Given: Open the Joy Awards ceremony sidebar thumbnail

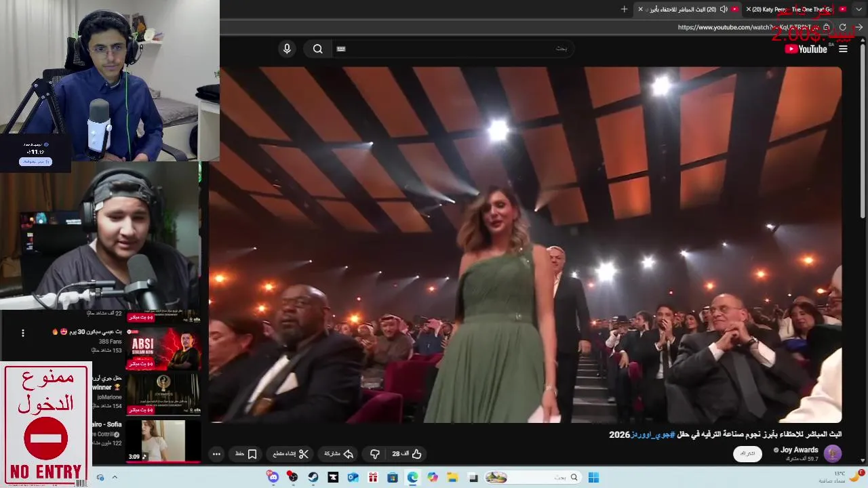Looking at the screenshot, I should pos(163,394).
